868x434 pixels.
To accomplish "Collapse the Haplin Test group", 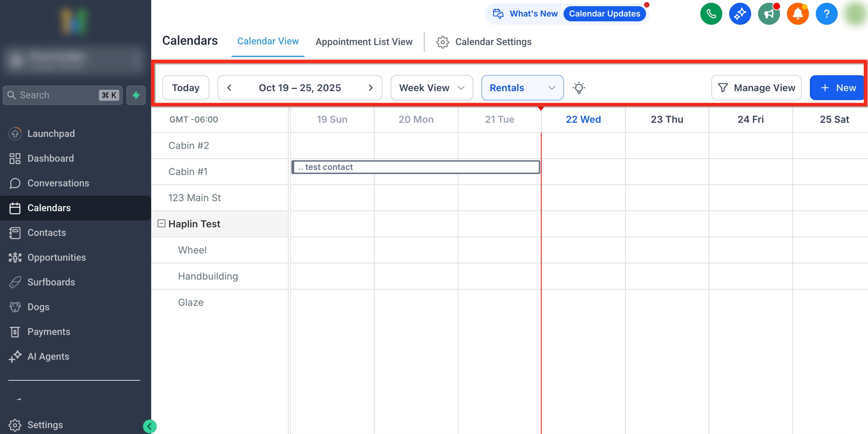I will 161,224.
